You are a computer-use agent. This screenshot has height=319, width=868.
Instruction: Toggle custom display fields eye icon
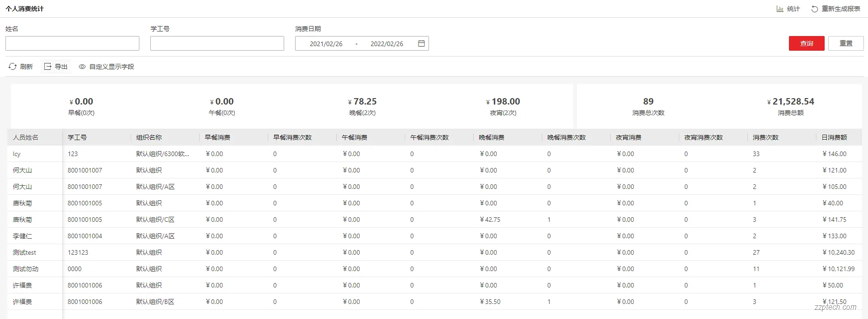[82, 67]
